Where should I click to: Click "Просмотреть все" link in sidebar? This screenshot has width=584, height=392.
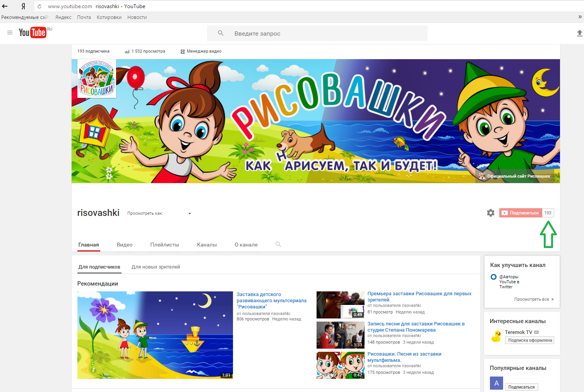coord(534,299)
